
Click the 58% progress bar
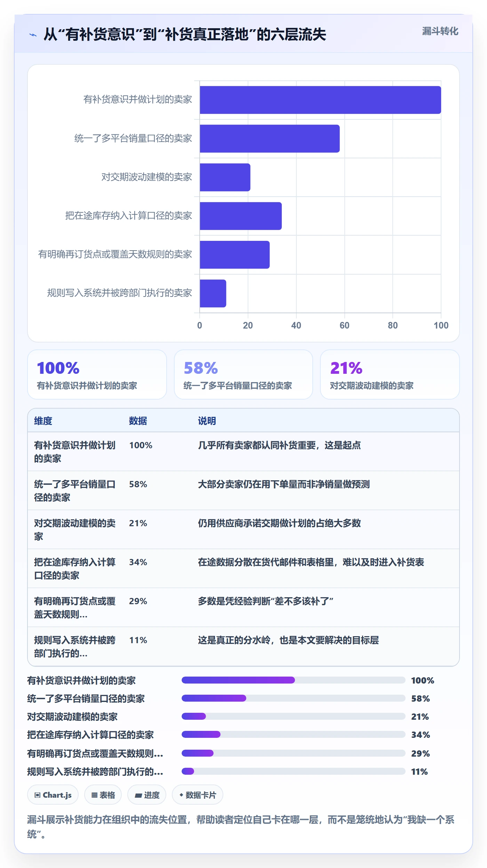coord(294,698)
